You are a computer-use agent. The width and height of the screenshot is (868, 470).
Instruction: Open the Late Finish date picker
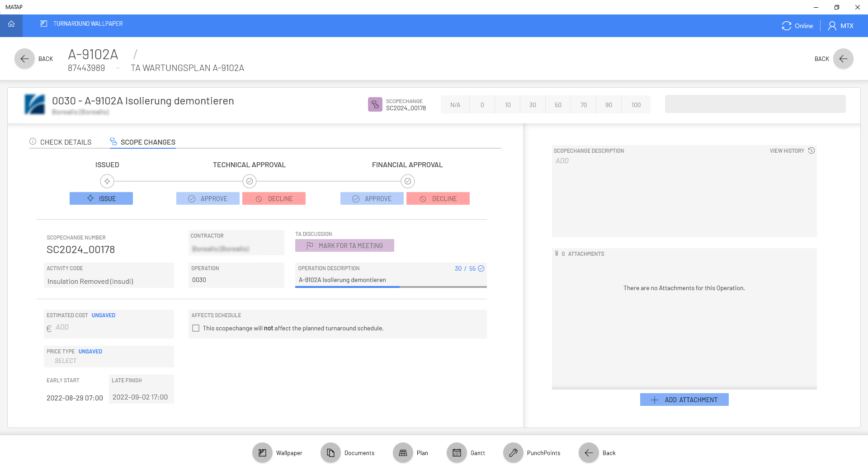pyautogui.click(x=141, y=397)
